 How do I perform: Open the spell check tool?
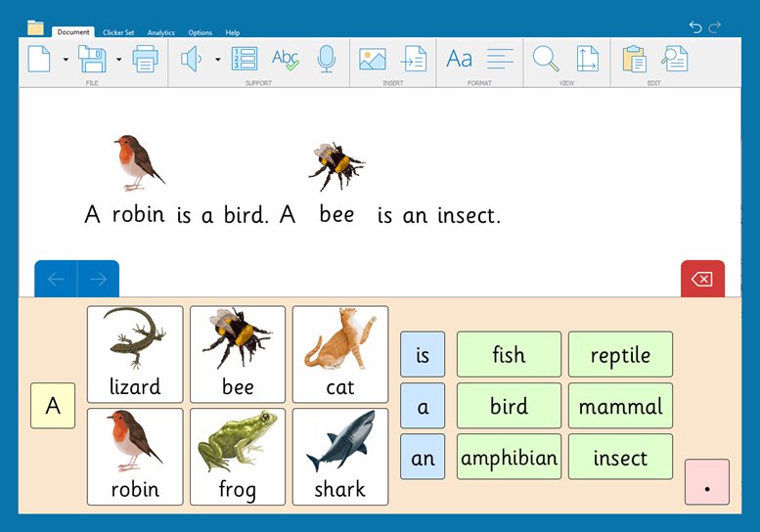pyautogui.click(x=285, y=60)
